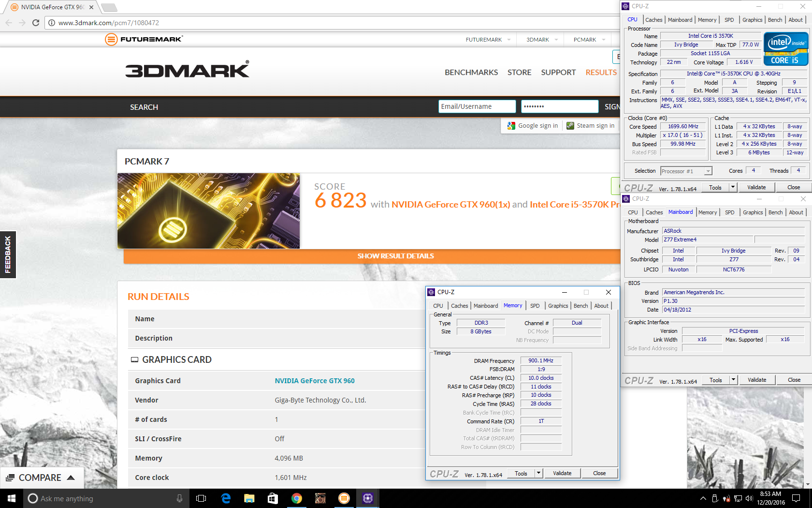Switch to Caches tab in top CPU-Z window
The width and height of the screenshot is (812, 508).
tap(653, 20)
